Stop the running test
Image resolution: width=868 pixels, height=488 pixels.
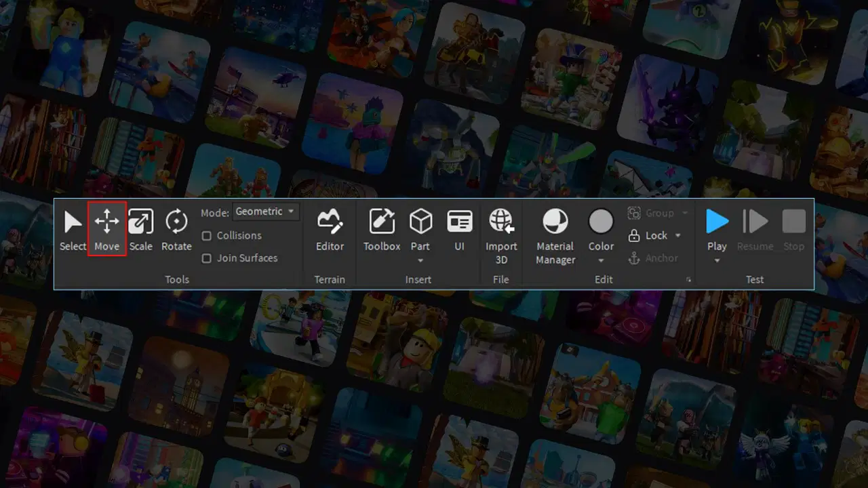point(793,229)
